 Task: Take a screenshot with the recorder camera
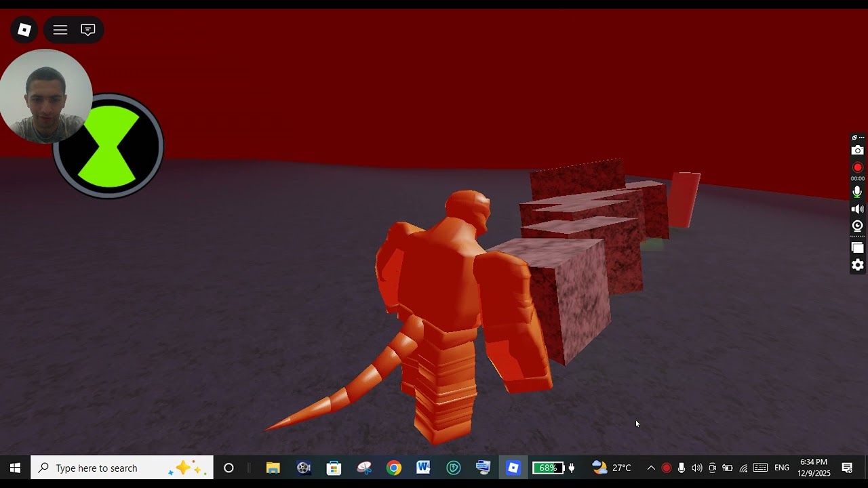click(x=858, y=150)
